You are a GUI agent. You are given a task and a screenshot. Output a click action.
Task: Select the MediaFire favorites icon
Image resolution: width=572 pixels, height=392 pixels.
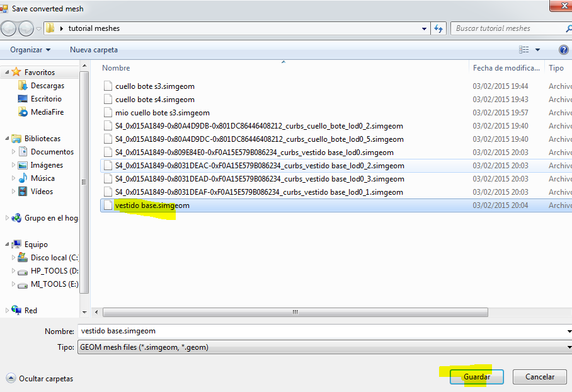click(23, 112)
